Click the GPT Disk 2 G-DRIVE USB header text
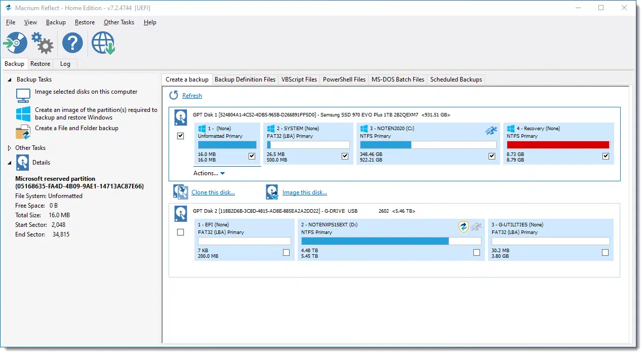The height and width of the screenshot is (355, 644). [304, 211]
